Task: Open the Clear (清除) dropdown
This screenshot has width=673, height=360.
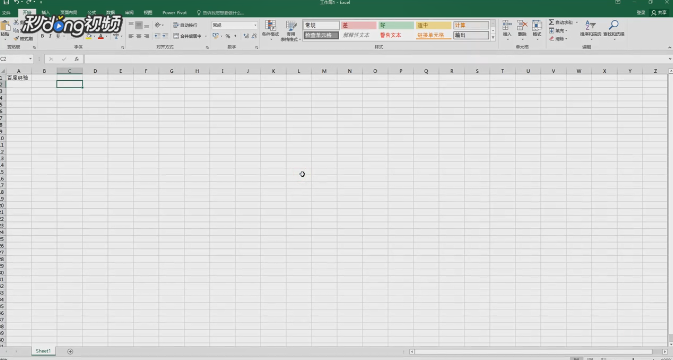Action: coord(558,39)
